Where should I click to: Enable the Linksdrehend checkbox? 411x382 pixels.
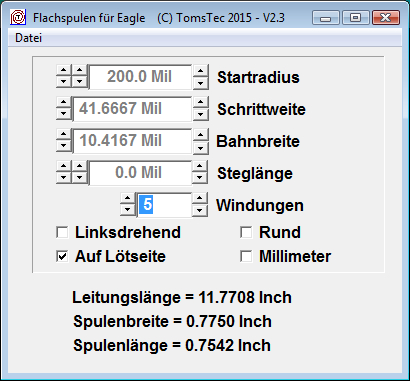[62, 232]
